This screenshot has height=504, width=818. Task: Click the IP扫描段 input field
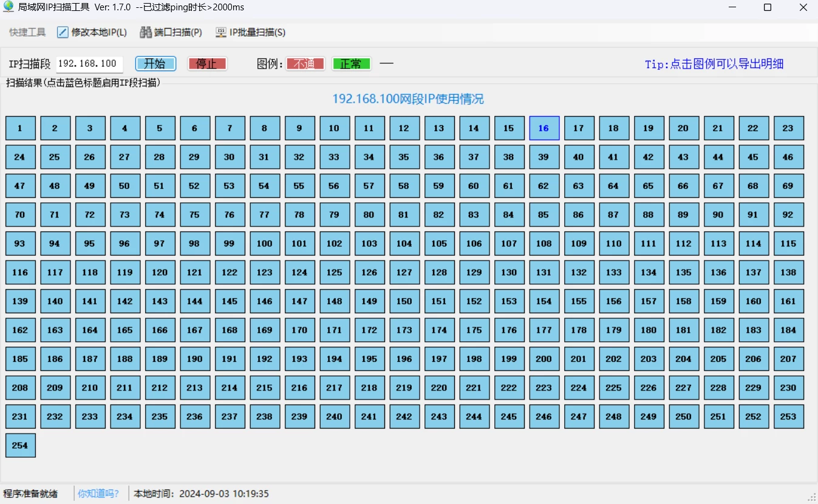pos(89,64)
